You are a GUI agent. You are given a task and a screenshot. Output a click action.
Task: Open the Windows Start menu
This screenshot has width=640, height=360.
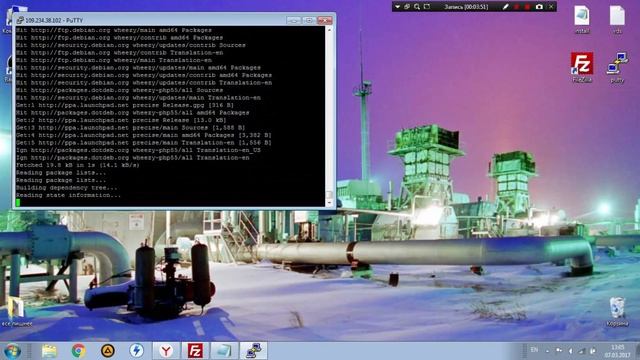pyautogui.click(x=12, y=351)
